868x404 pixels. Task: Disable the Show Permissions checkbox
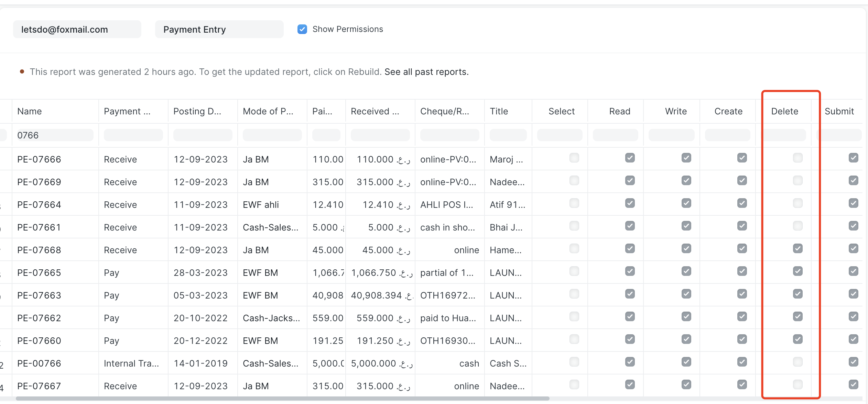pyautogui.click(x=302, y=29)
